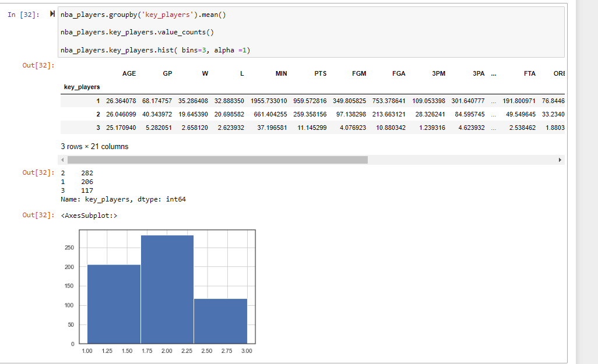Click the 3PA value 301.640777

[x=468, y=101]
